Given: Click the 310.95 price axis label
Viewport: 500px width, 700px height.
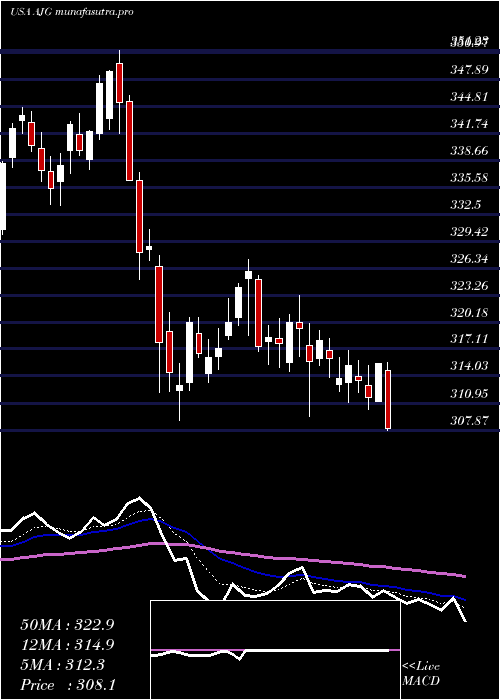Looking at the screenshot, I should point(469,394).
